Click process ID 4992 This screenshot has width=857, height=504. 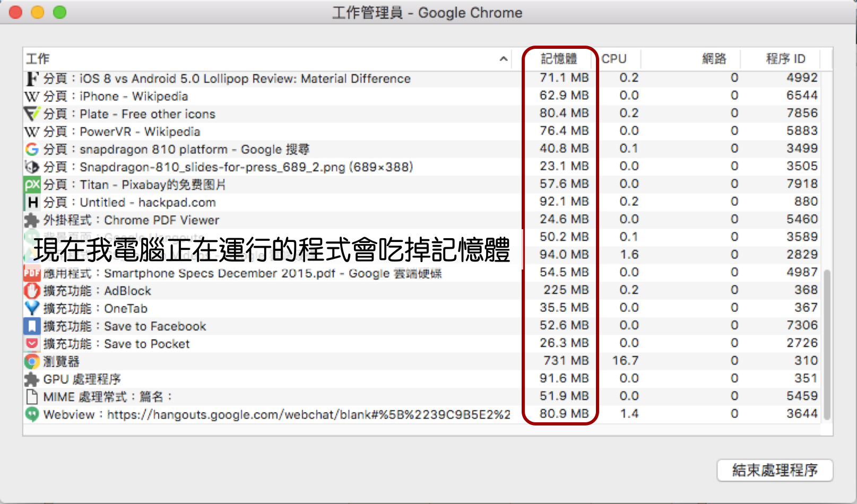point(802,78)
